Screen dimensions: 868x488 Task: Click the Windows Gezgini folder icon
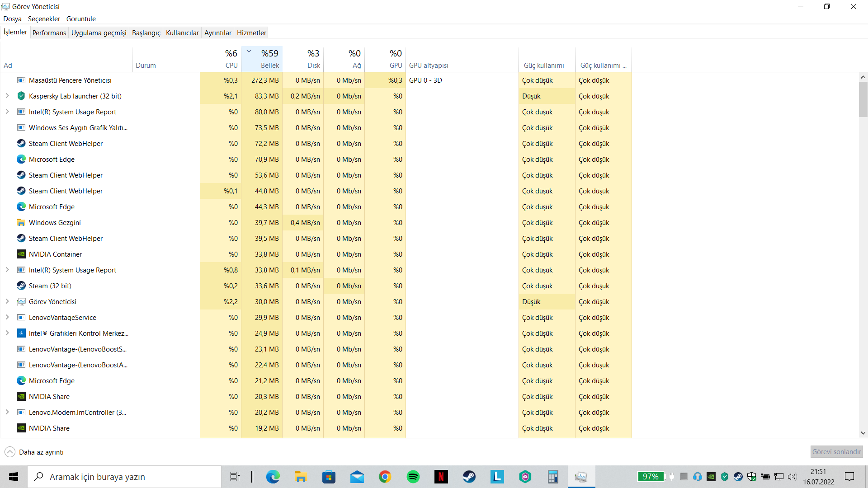point(21,222)
